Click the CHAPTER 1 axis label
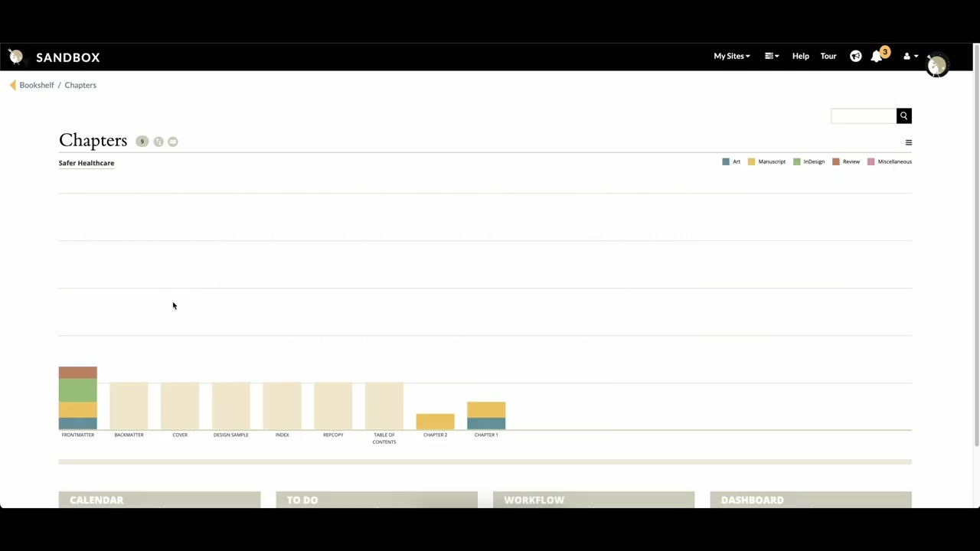Image resolution: width=980 pixels, height=551 pixels. pos(486,435)
